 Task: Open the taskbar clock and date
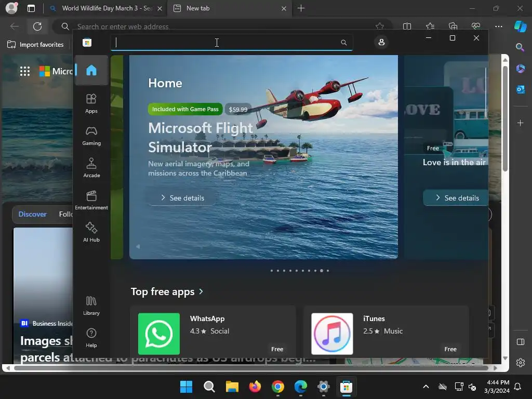click(497, 387)
